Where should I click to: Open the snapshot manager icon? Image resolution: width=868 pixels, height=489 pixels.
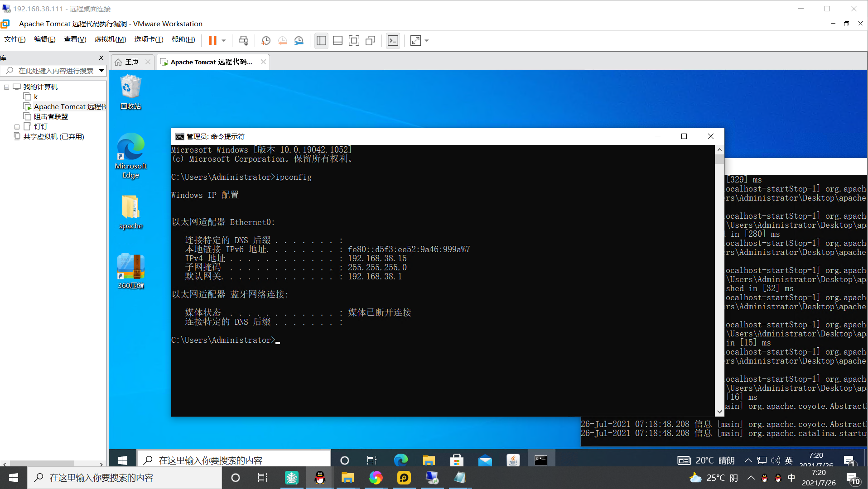[299, 41]
